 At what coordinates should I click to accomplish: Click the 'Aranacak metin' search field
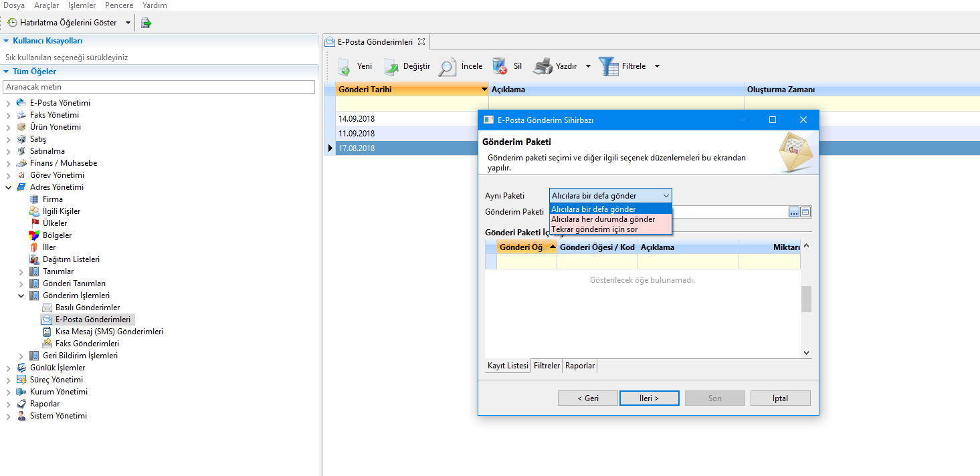[159, 87]
